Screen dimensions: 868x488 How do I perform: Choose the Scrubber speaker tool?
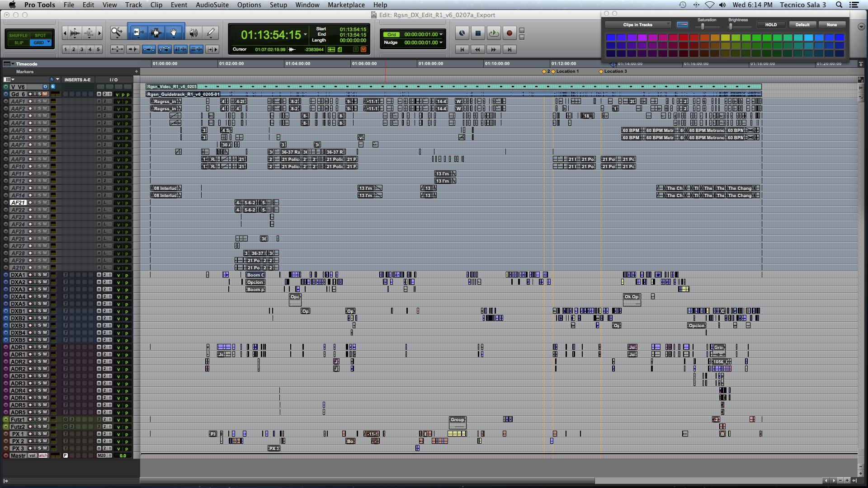(x=193, y=33)
